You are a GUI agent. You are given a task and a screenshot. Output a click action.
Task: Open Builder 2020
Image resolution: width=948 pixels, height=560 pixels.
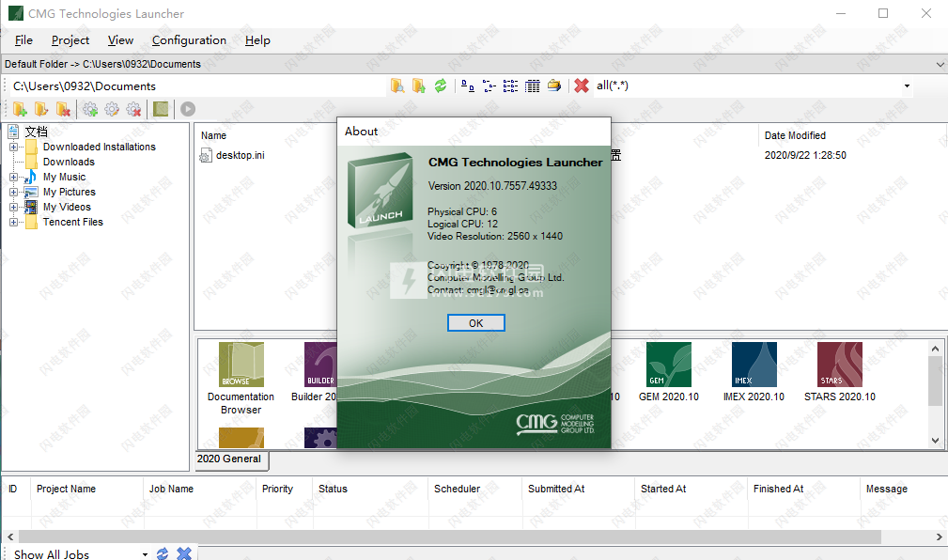pos(320,365)
